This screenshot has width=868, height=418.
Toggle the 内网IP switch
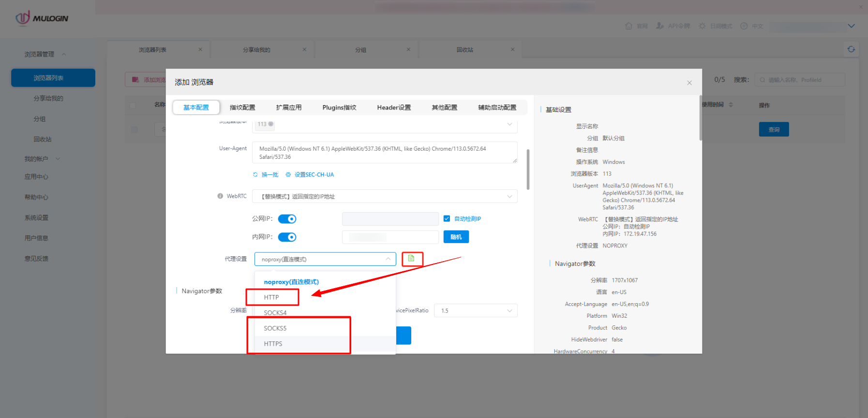click(287, 237)
